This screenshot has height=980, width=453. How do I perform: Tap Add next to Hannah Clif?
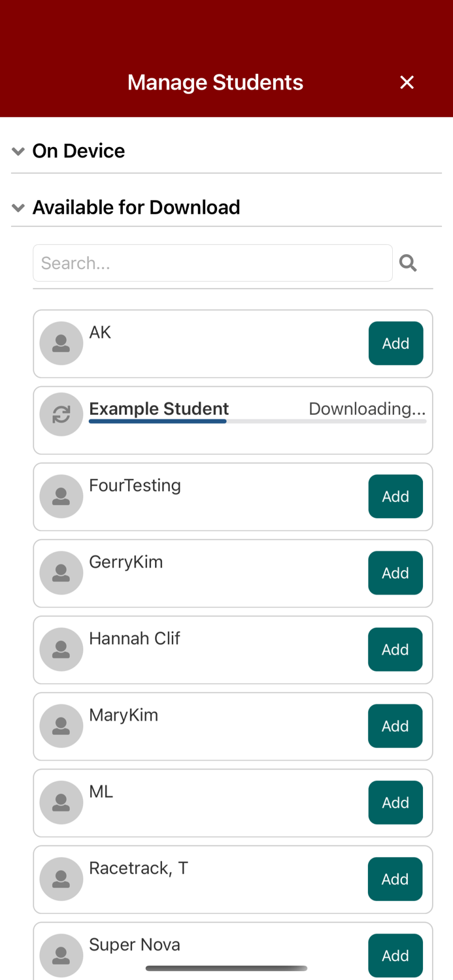[395, 649]
